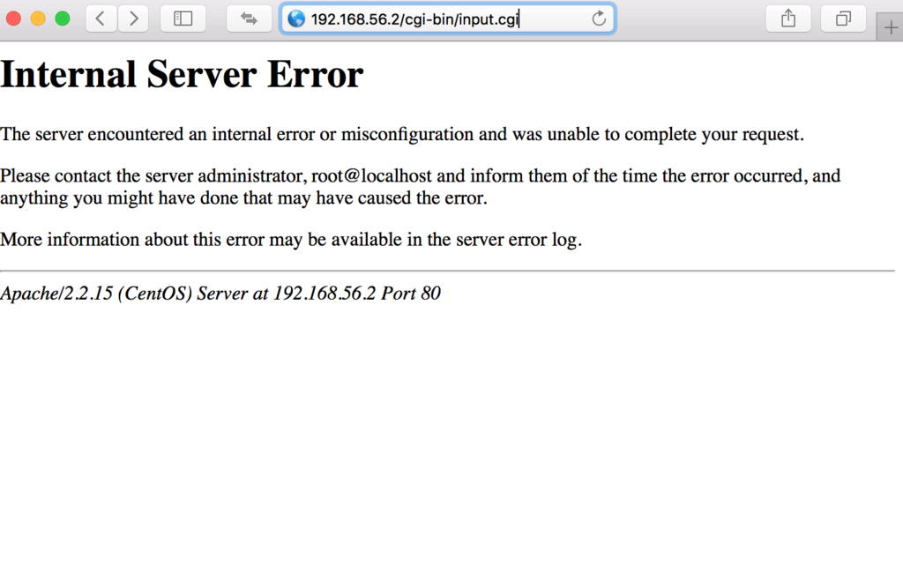Click the globe site icon
Screen dimensions: 903x588
click(x=296, y=19)
